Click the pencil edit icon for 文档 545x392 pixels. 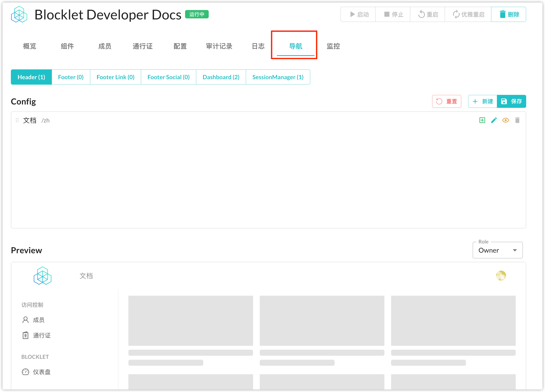pos(494,120)
